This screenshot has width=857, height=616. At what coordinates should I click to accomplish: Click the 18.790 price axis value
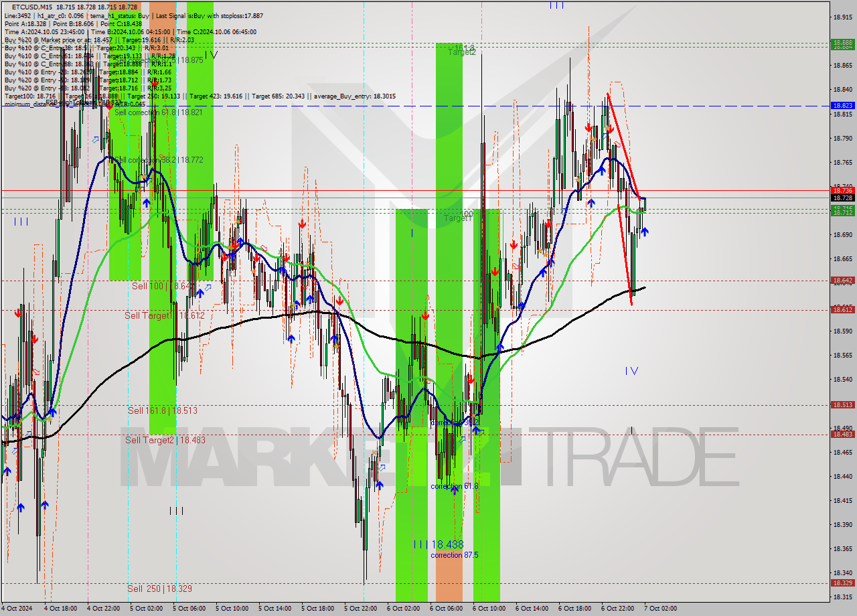842,139
